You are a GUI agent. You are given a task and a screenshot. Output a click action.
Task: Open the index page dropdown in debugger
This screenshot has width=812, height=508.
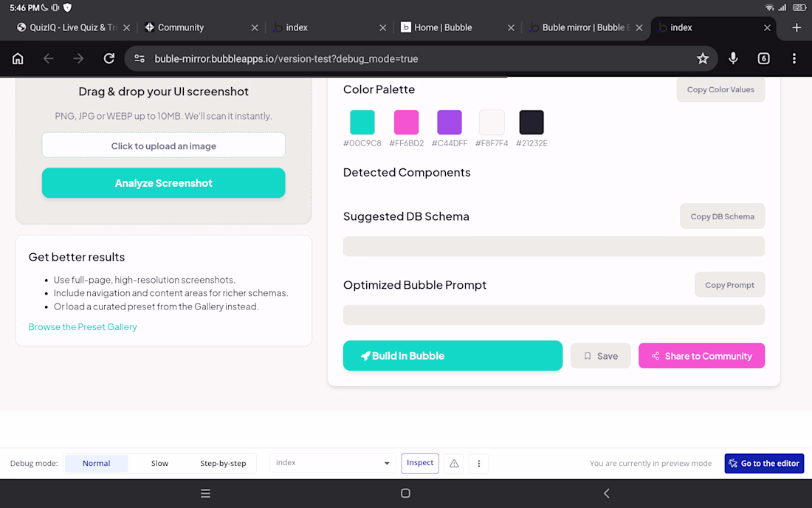332,463
